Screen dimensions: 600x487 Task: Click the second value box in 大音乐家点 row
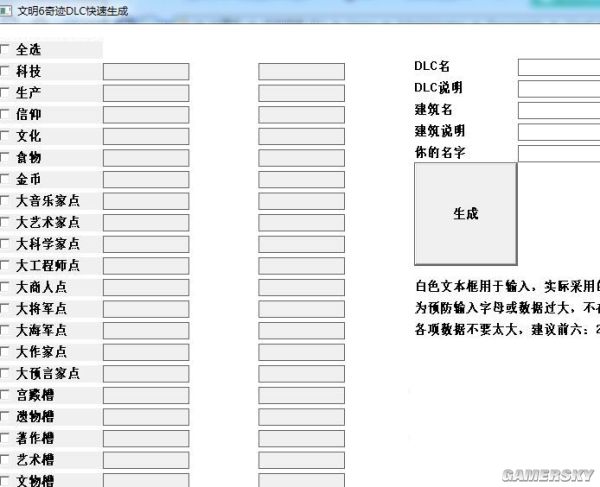[302, 201]
